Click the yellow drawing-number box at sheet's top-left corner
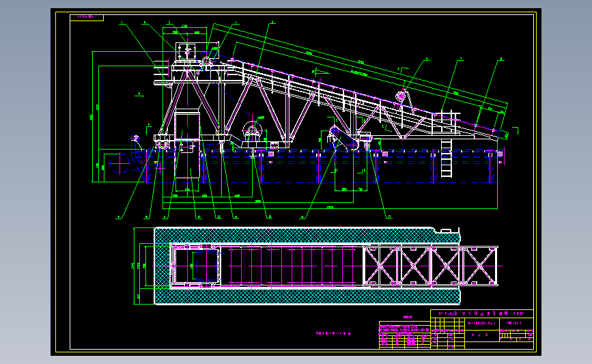592x364 pixels. tap(87, 17)
